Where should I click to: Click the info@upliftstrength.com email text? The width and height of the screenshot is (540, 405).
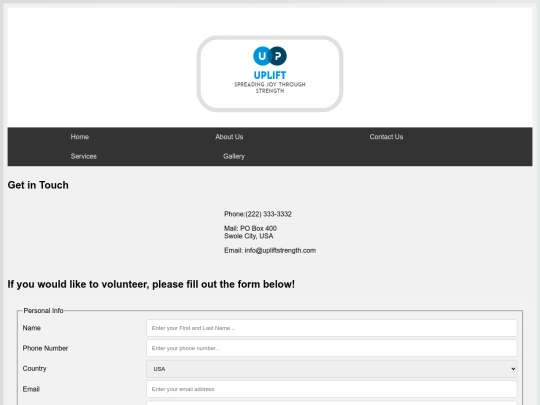pyautogui.click(x=280, y=250)
